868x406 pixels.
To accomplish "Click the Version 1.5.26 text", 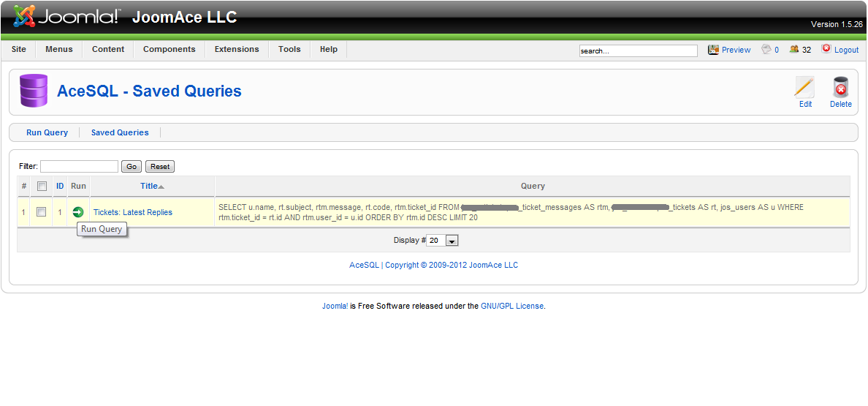I will click(x=837, y=24).
